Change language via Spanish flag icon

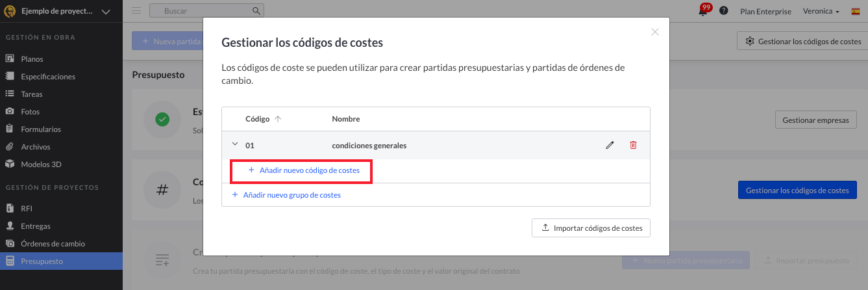pyautogui.click(x=856, y=11)
